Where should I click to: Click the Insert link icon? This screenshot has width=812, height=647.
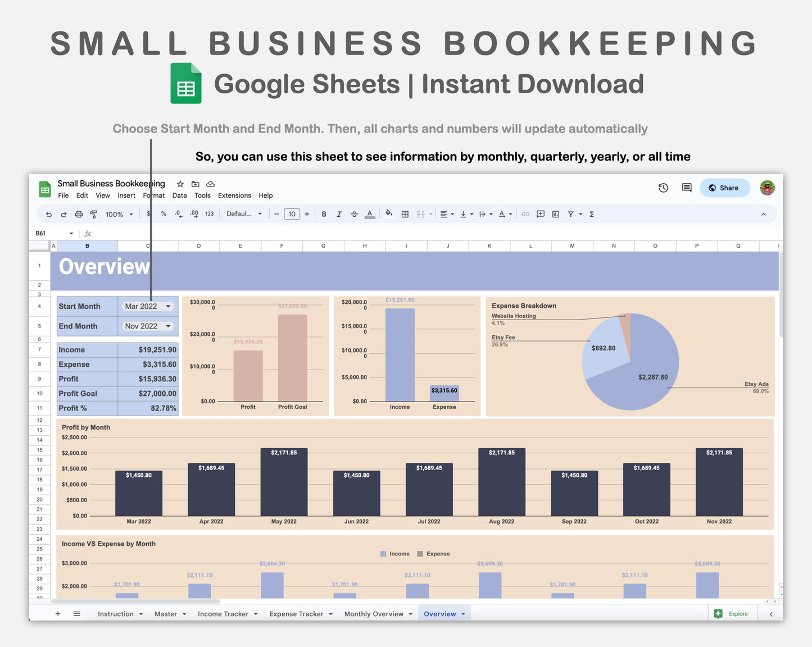525,214
